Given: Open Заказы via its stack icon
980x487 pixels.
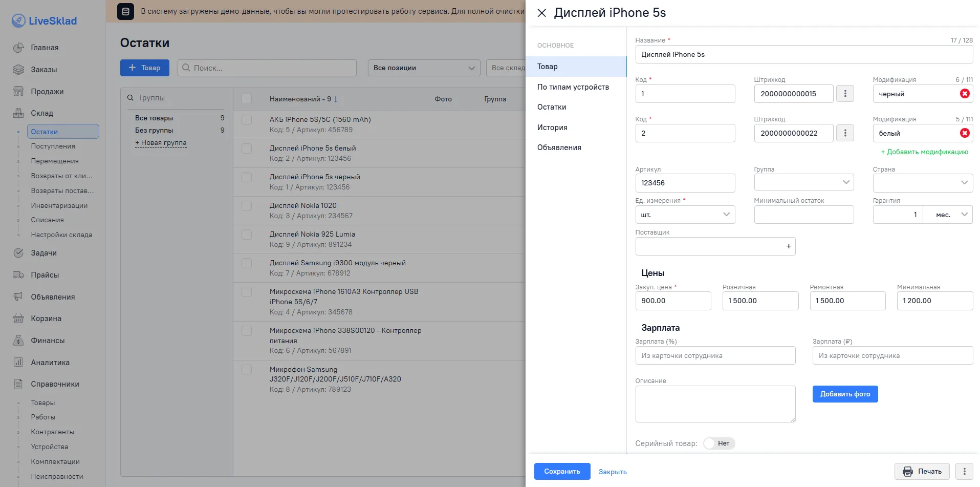Looking at the screenshot, I should coord(18,70).
